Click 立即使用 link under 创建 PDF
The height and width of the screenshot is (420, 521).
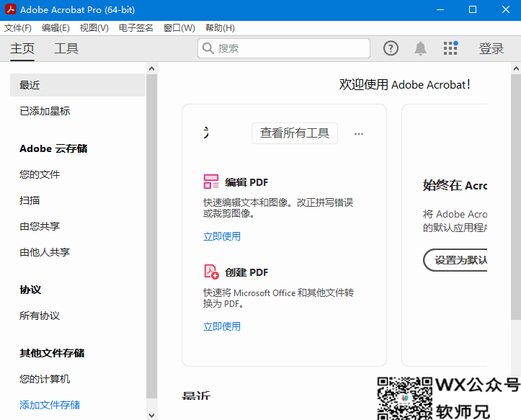coord(222,326)
